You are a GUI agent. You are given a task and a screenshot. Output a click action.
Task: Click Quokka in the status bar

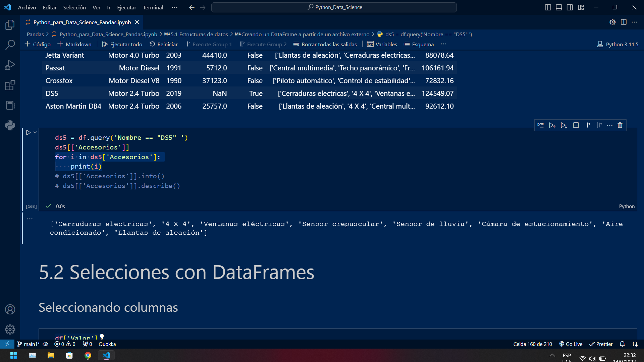[107, 344]
